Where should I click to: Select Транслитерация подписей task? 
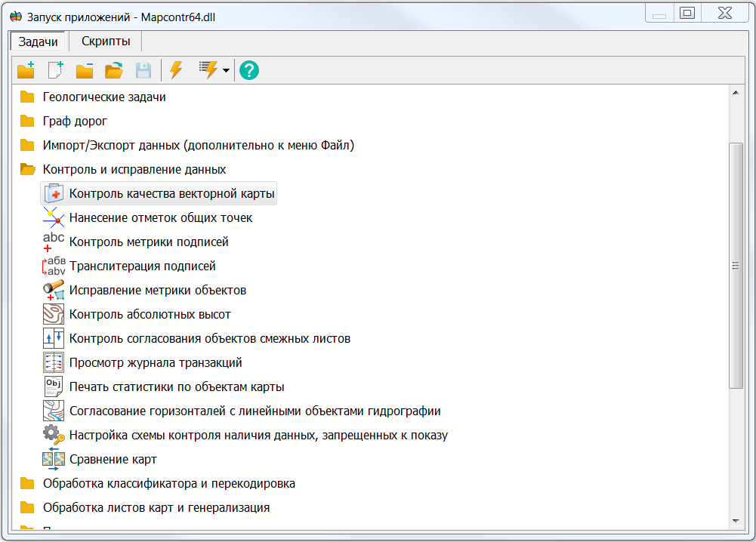tap(142, 266)
